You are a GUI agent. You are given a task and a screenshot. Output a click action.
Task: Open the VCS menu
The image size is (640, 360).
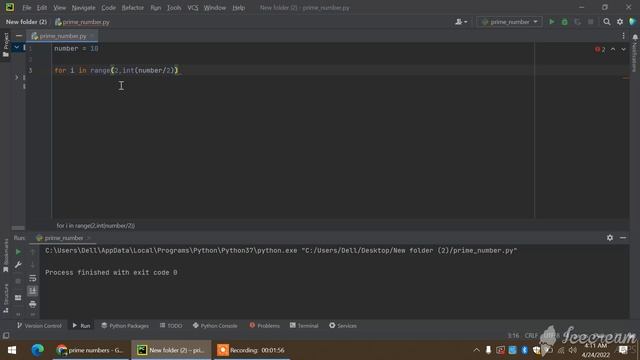[193, 8]
